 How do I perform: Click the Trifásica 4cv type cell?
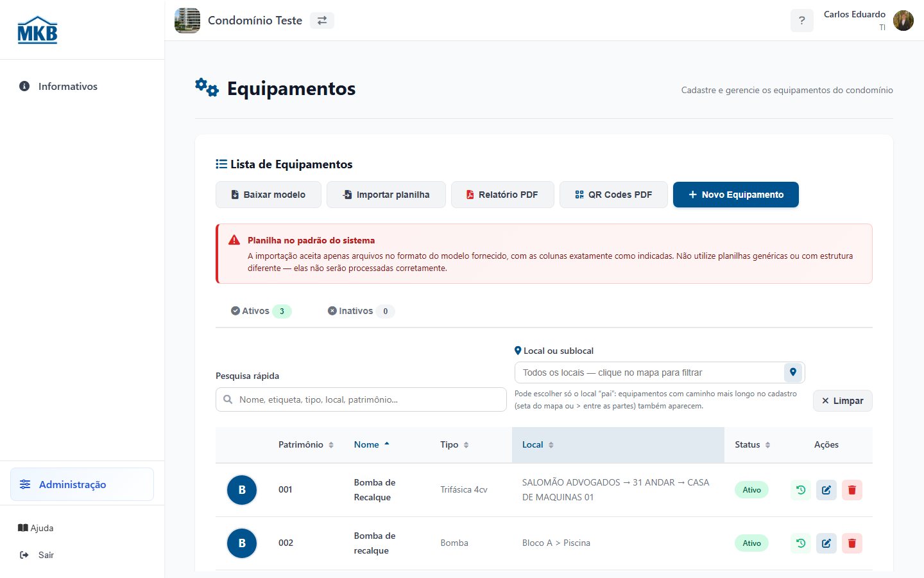tap(464, 489)
